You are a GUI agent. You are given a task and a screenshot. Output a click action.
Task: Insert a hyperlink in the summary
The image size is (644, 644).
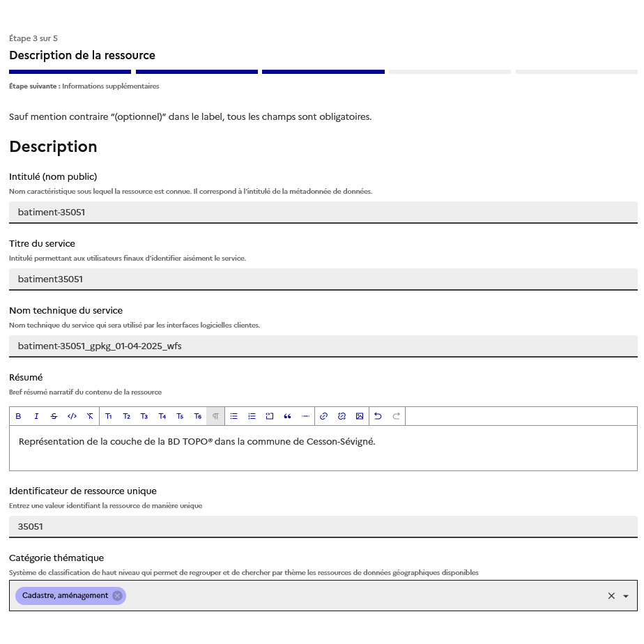(x=323, y=416)
